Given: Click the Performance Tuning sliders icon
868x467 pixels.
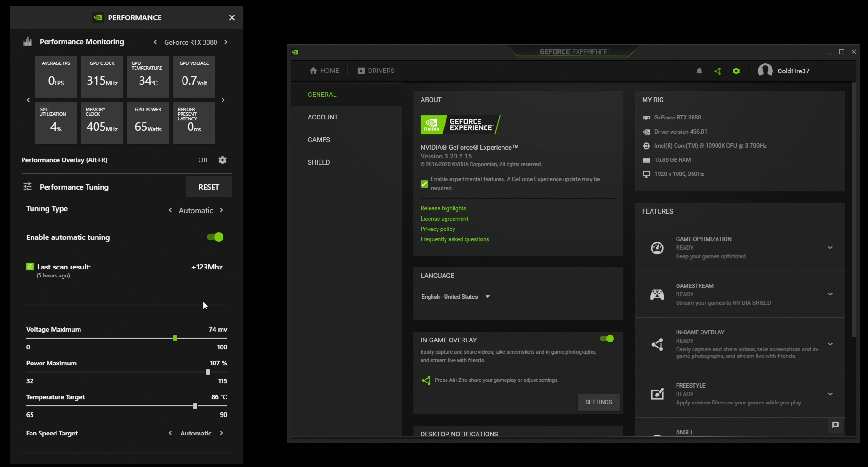Looking at the screenshot, I should coord(27,187).
